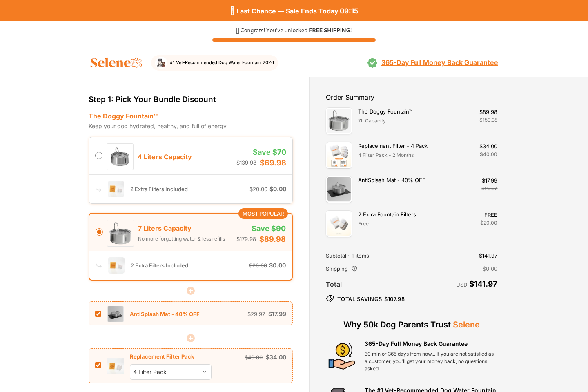Click the 'Replacement Filter Pack' label
Screen dimensions: 588x392
click(x=162, y=356)
